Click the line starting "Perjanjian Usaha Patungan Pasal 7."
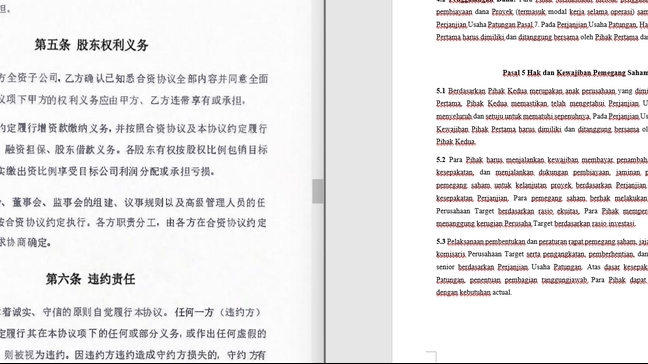 [542, 25]
